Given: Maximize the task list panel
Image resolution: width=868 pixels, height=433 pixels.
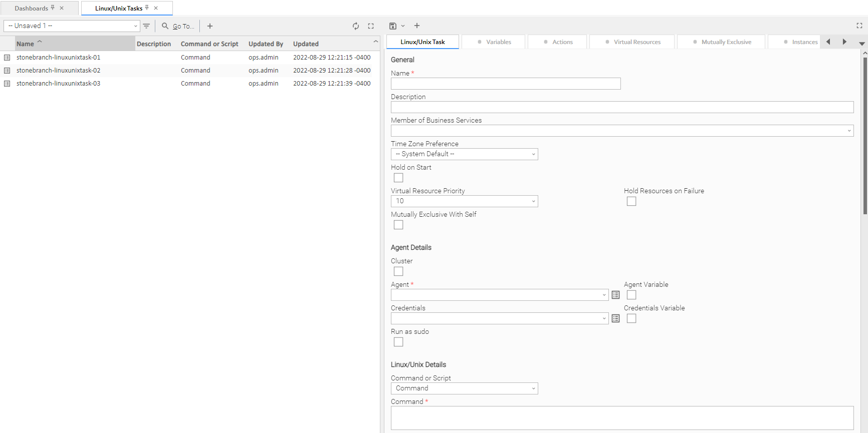Looking at the screenshot, I should tap(371, 26).
